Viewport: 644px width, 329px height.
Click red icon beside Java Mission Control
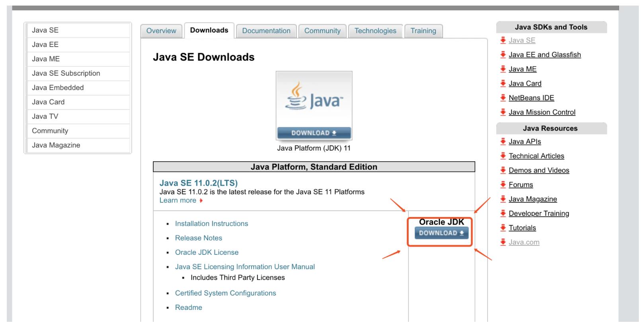click(503, 112)
